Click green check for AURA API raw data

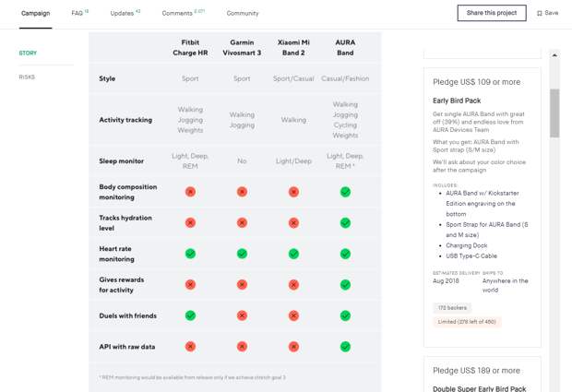click(345, 347)
